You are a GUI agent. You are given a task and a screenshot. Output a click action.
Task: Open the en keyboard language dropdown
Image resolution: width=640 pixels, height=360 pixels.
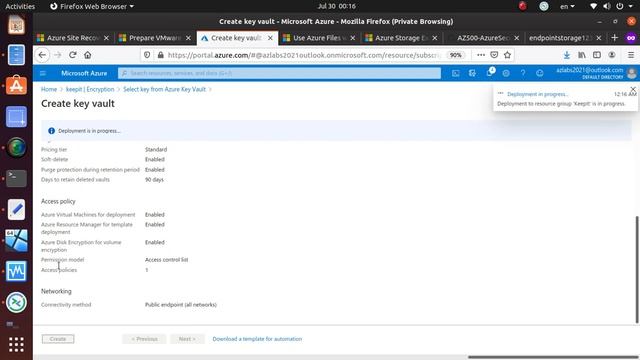pyautogui.click(x=567, y=6)
